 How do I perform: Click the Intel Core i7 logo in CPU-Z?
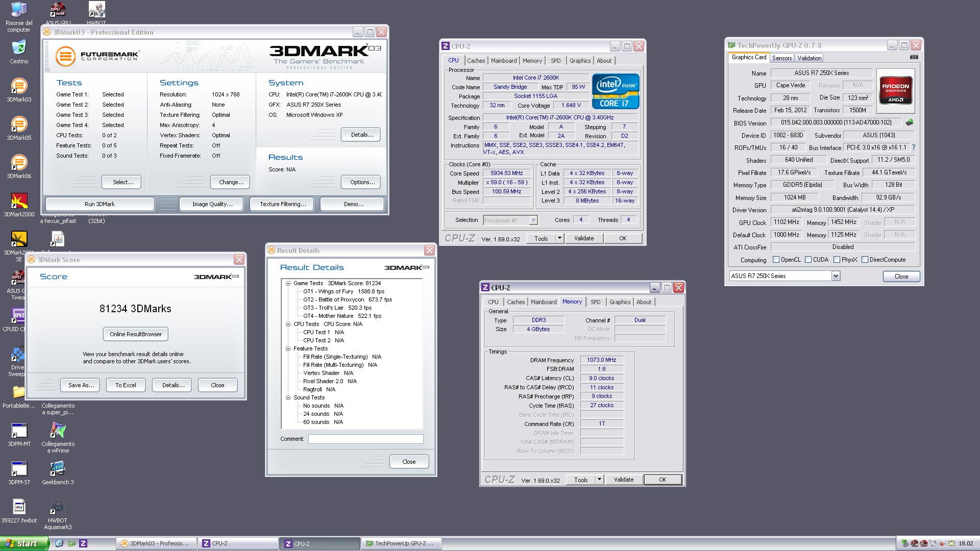tap(616, 91)
